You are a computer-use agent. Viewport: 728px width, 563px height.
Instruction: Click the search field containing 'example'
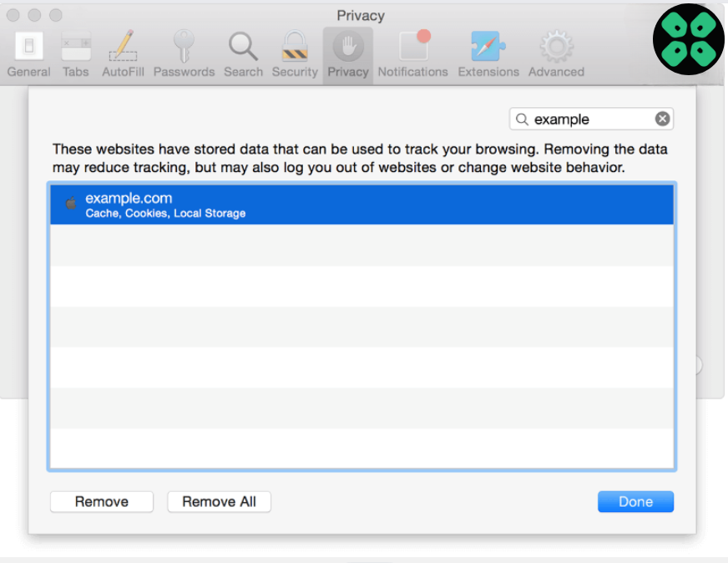(589, 119)
